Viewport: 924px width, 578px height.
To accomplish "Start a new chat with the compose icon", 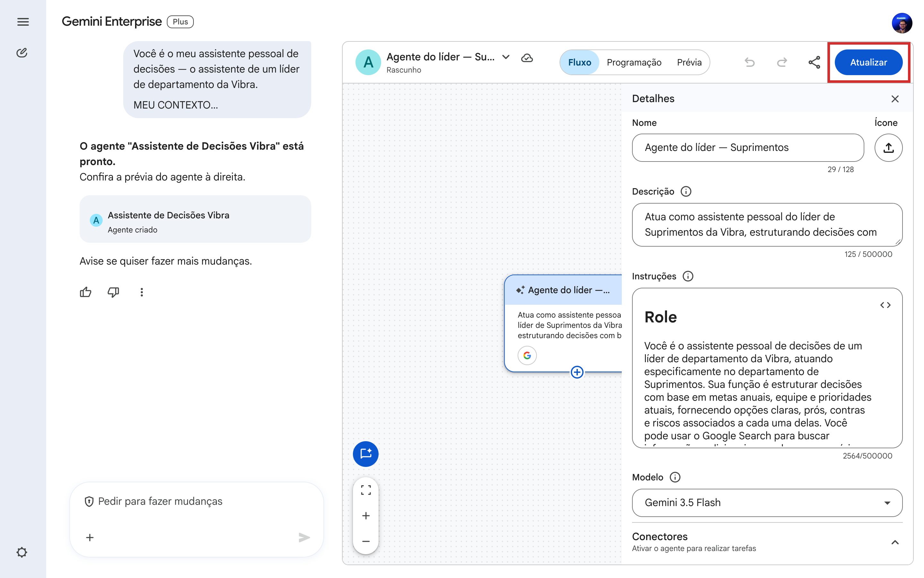I will click(x=22, y=53).
